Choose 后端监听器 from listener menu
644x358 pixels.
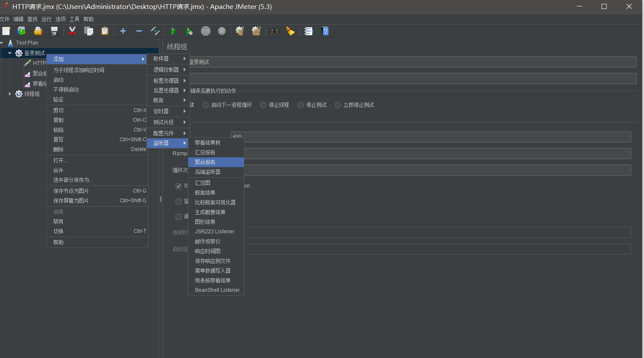[x=216, y=172]
